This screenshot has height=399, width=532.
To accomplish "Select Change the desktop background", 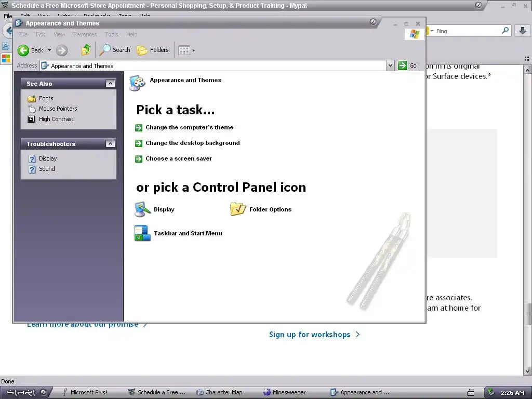I will coord(193,143).
